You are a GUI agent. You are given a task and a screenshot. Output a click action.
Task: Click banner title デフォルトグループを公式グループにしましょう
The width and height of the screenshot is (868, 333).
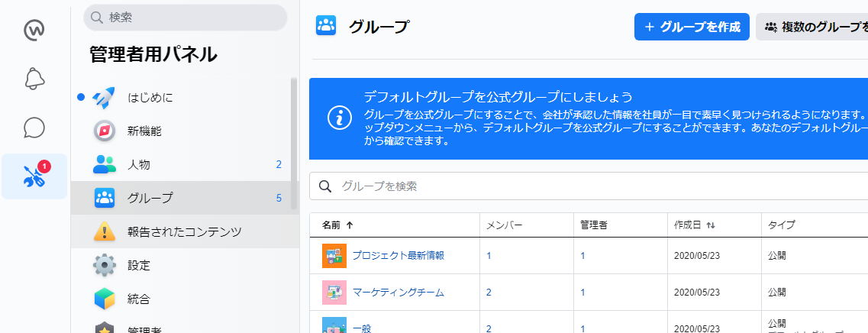click(499, 98)
